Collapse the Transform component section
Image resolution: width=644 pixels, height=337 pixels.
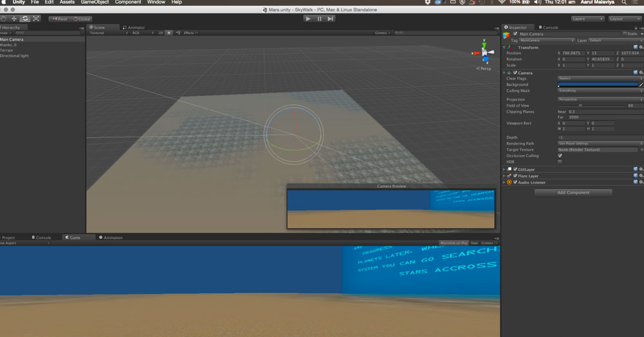tap(505, 47)
